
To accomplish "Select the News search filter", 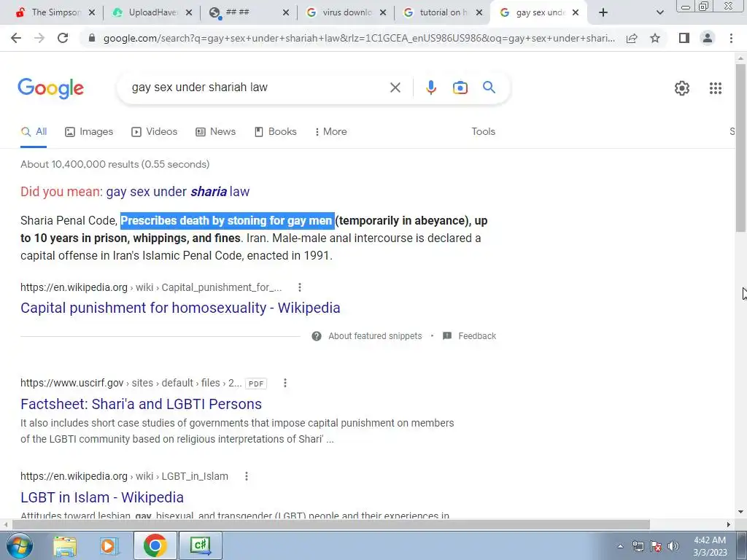I will pos(216,132).
